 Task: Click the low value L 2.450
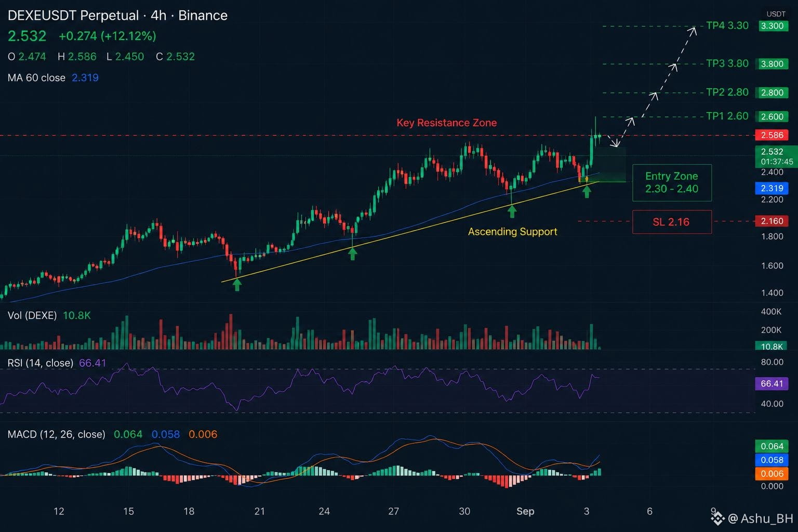(125, 57)
